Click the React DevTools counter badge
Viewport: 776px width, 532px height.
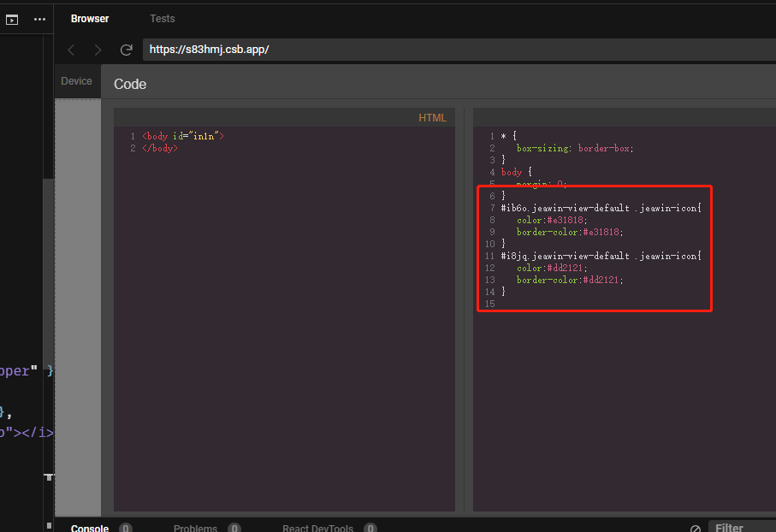370,528
